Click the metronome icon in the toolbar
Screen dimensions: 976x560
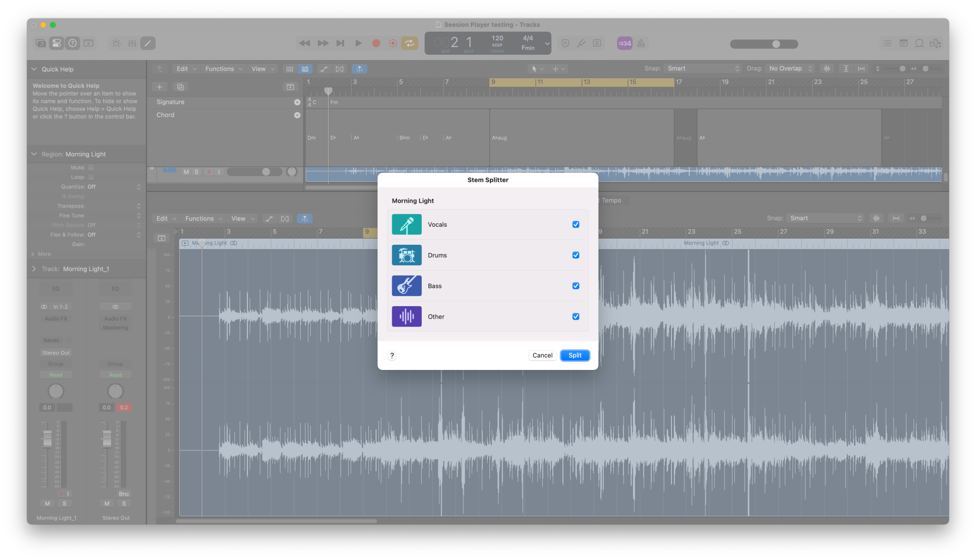641,43
